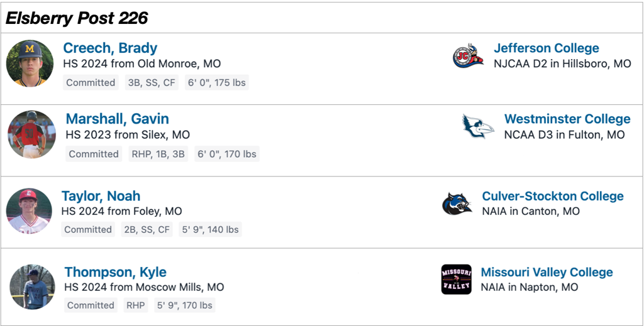Screen dimensions: 644x326
Task: Click the Culver-Stockton College wildcat logo
Action: 457,204
